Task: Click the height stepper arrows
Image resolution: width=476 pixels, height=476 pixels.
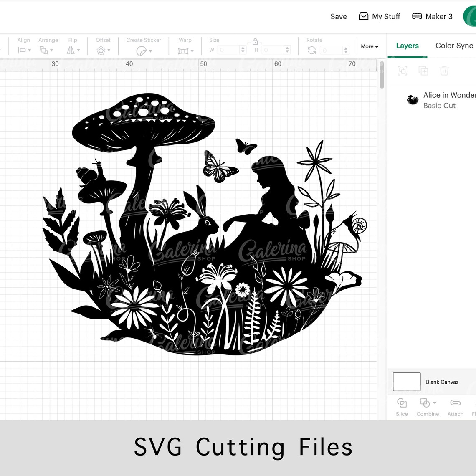Action: 287,50
